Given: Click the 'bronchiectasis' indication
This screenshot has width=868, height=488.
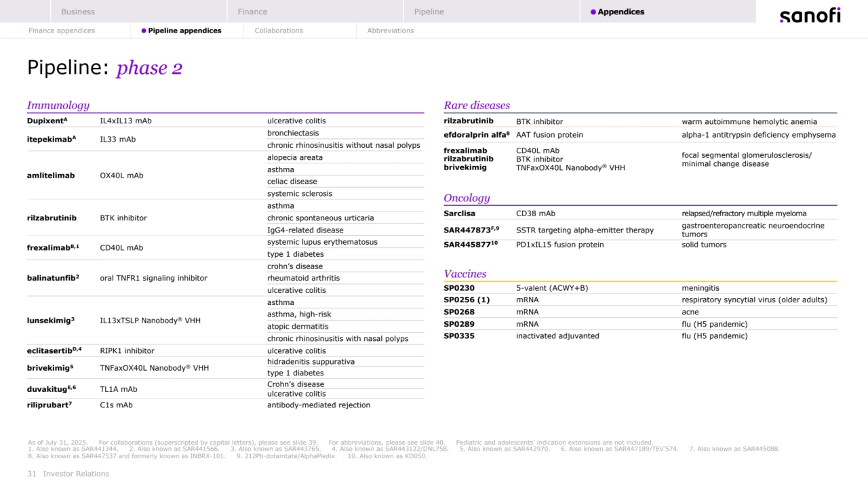Looking at the screenshot, I should pos(293,133).
